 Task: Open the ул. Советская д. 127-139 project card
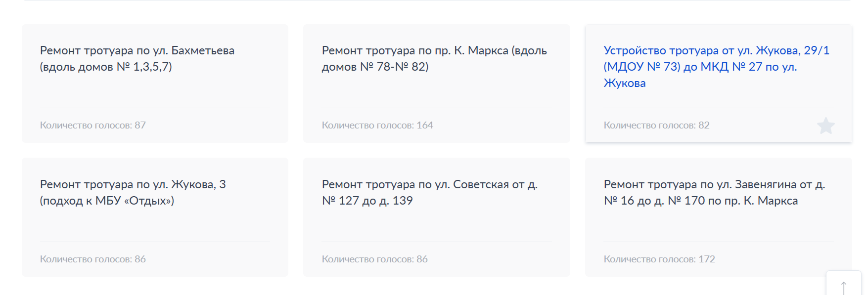pos(436,216)
